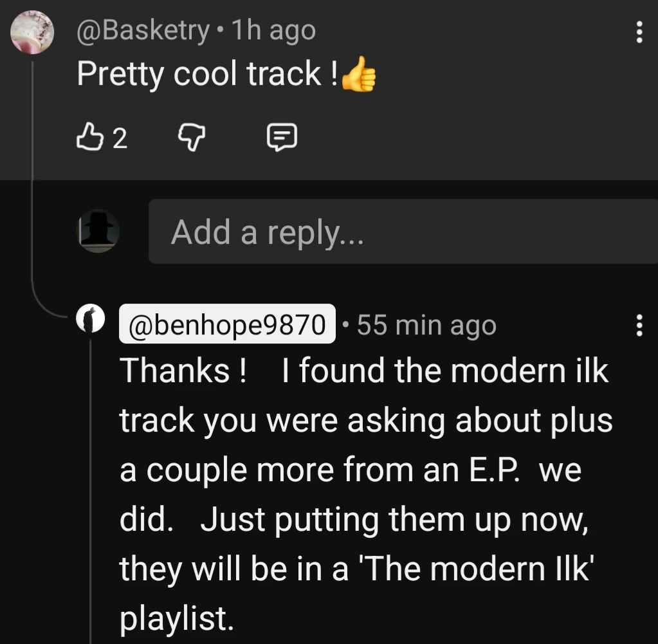Click your avatar beside the reply box
Viewport: 658px width, 644px height.
[x=98, y=232]
